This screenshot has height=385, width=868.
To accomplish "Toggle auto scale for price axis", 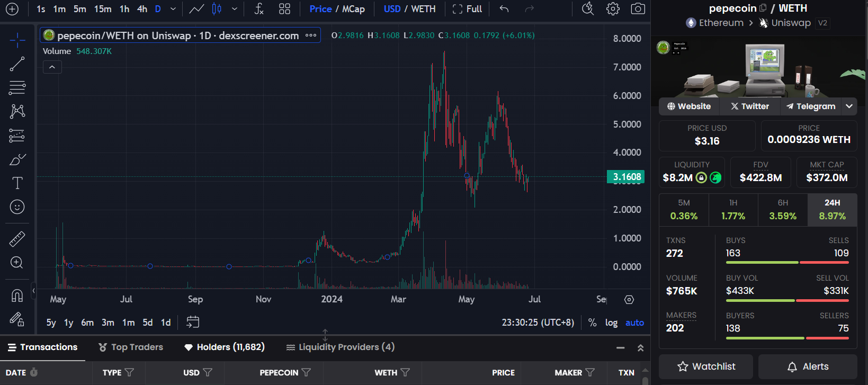I will 634,323.
